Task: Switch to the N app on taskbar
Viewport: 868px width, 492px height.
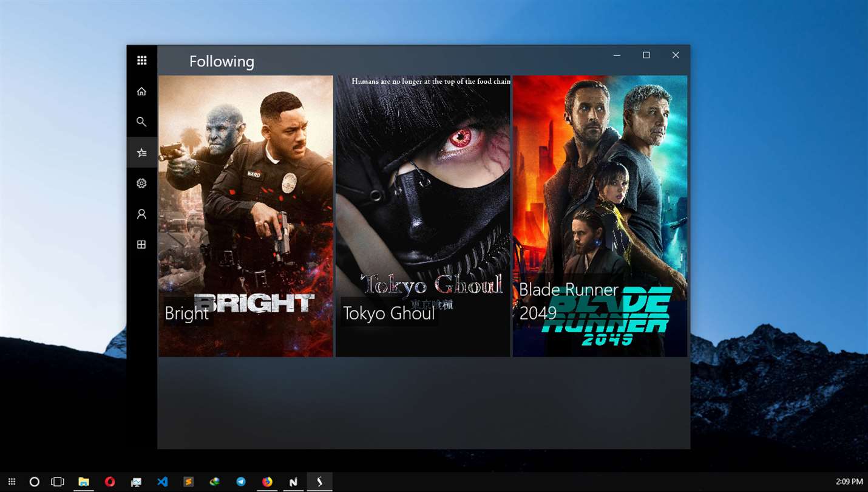Action: pyautogui.click(x=293, y=482)
